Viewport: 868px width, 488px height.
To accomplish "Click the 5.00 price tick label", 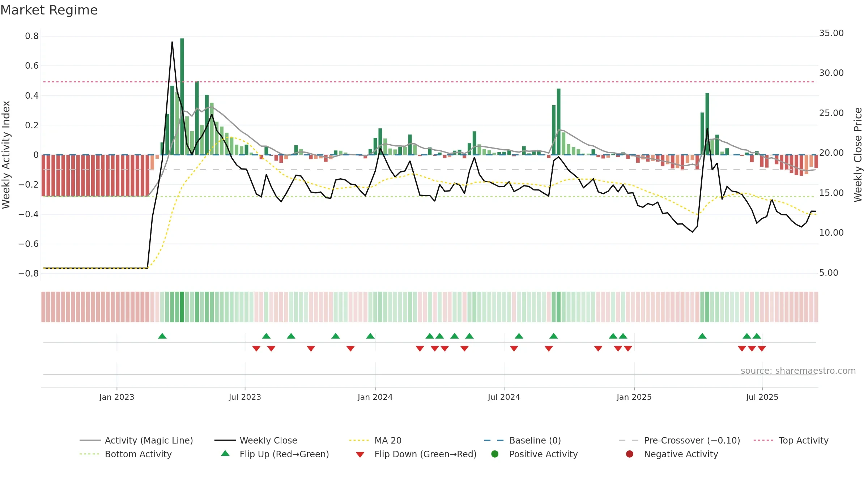I will (x=829, y=273).
